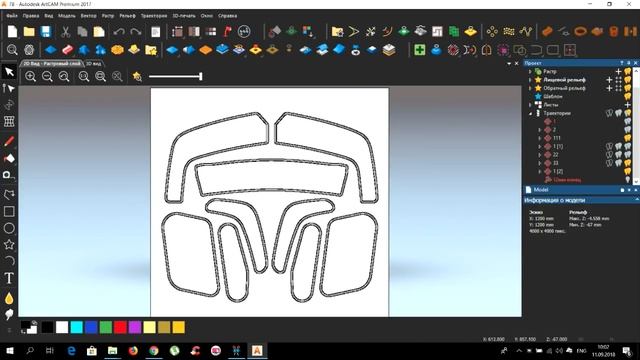Viewport: 640px width, 360px height.
Task: Collapse the Информация о модели section
Action: 636,200
